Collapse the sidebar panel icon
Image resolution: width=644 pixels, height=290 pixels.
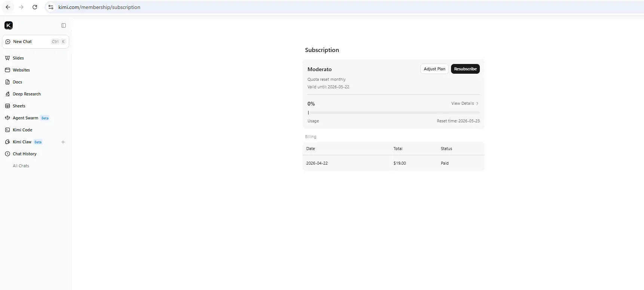[64, 25]
